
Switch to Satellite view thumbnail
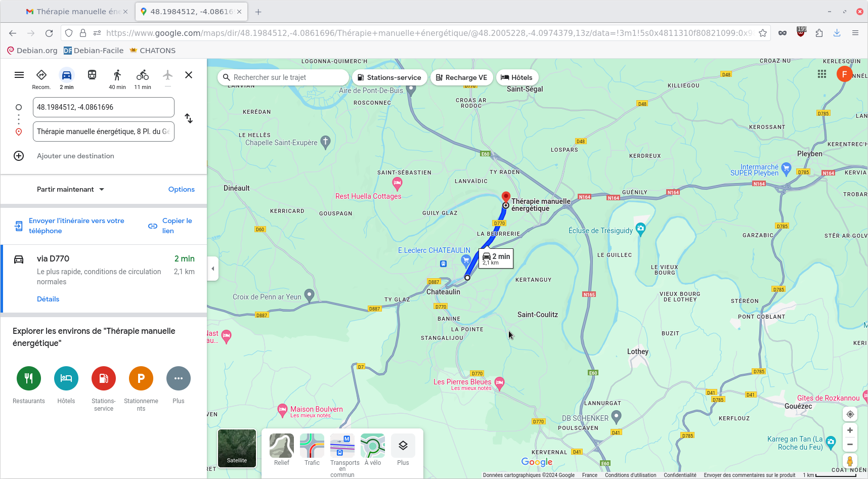[x=237, y=448]
